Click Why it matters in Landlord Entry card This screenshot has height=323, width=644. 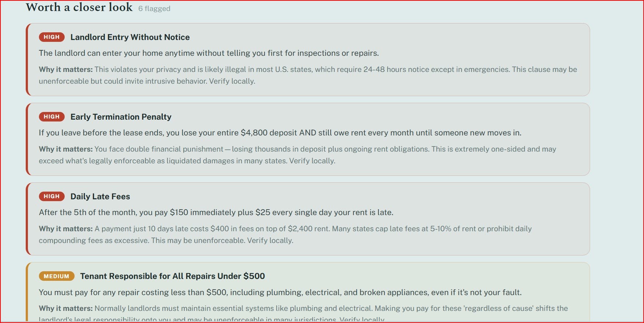(x=66, y=69)
